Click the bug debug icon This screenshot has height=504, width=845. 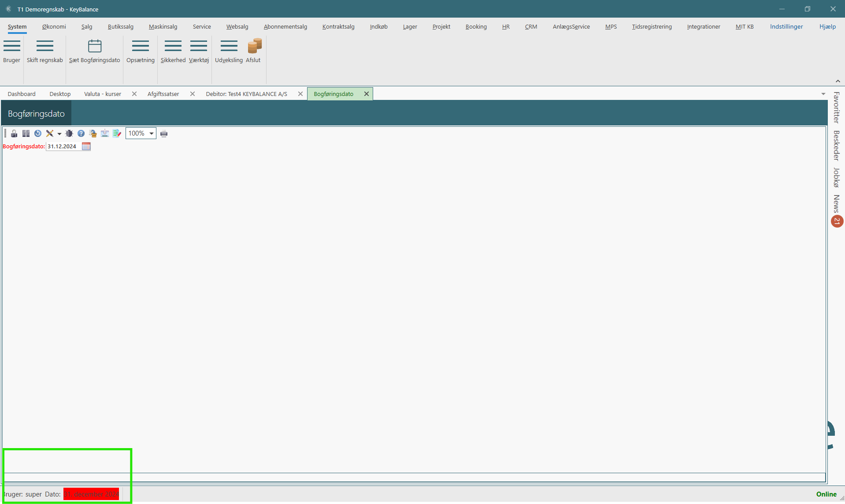coord(69,133)
